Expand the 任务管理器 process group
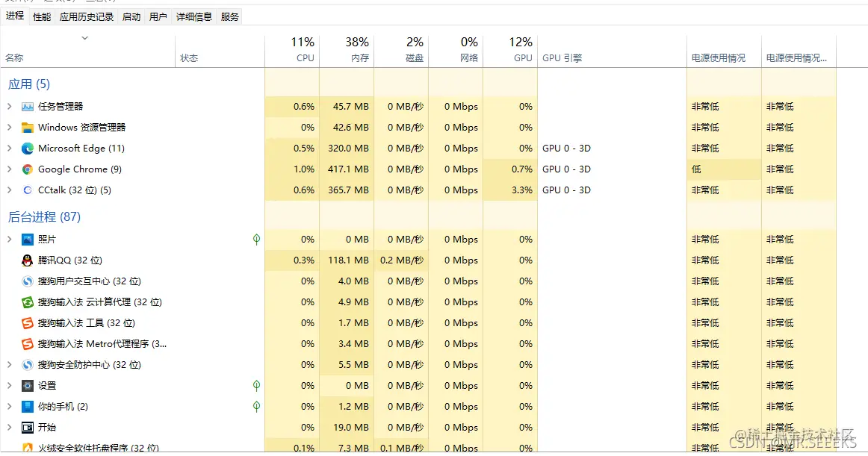The height and width of the screenshot is (456, 868). coord(10,106)
